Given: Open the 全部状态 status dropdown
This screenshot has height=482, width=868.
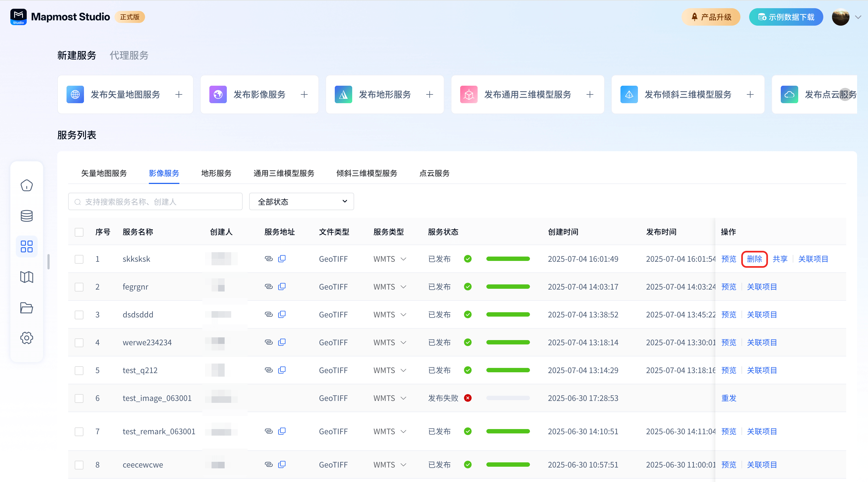Looking at the screenshot, I should pyautogui.click(x=301, y=202).
